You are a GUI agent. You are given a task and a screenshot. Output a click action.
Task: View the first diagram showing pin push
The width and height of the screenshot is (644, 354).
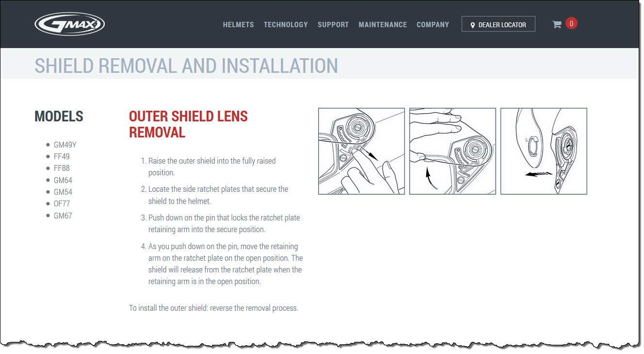click(361, 151)
